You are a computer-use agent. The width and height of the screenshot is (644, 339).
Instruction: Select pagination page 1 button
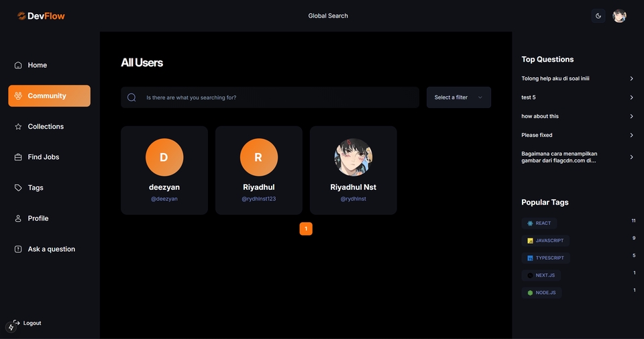click(x=306, y=229)
